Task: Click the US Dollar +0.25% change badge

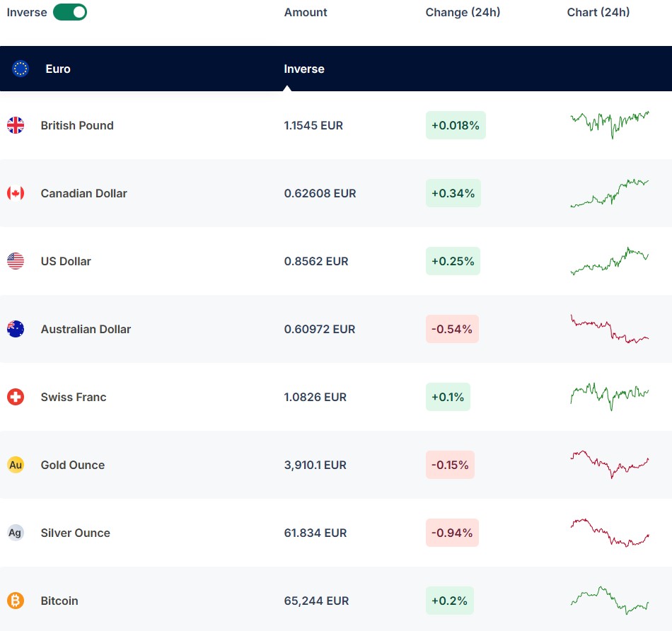Action: coord(453,261)
